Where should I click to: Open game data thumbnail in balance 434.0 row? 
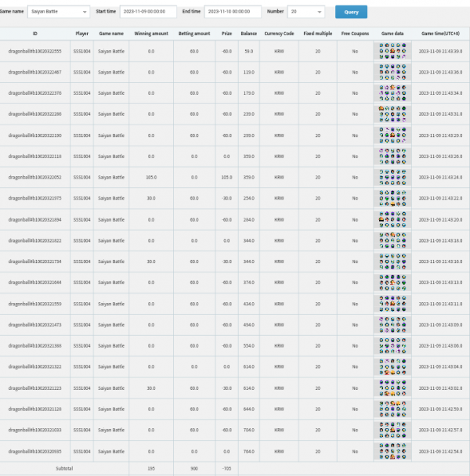pos(392,304)
